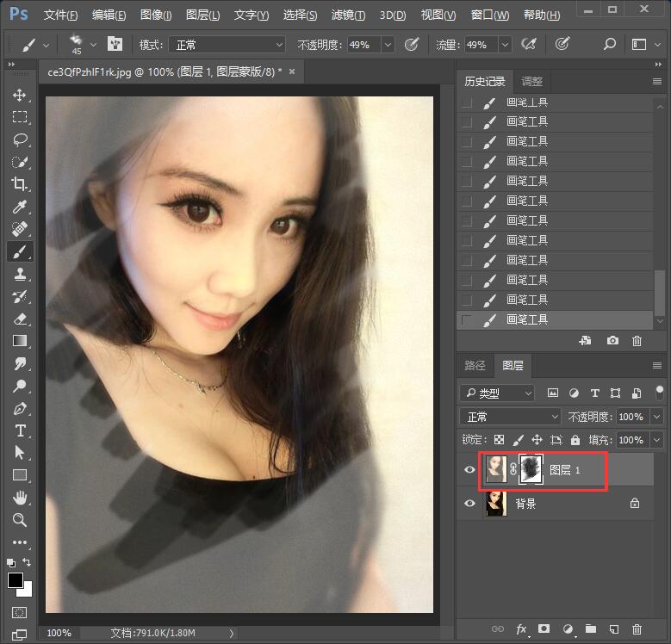The width and height of the screenshot is (671, 644).
Task: Select the Brush tool in toolbox
Action: coord(19,251)
